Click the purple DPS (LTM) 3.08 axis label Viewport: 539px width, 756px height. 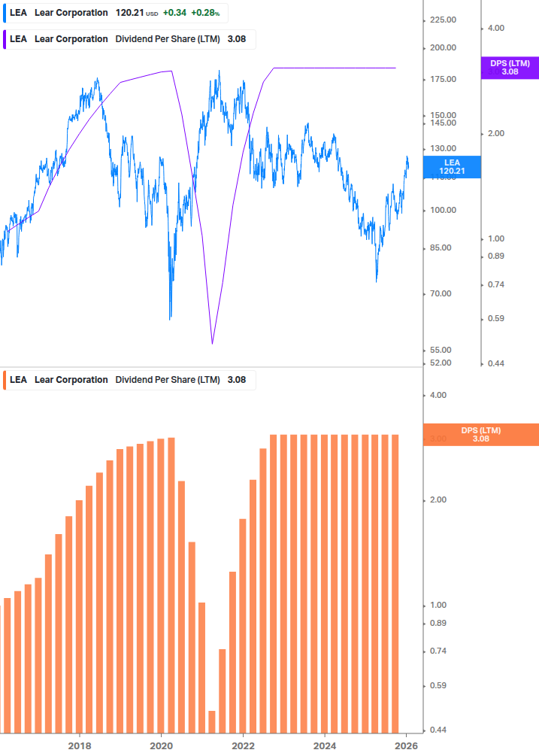tap(510, 68)
